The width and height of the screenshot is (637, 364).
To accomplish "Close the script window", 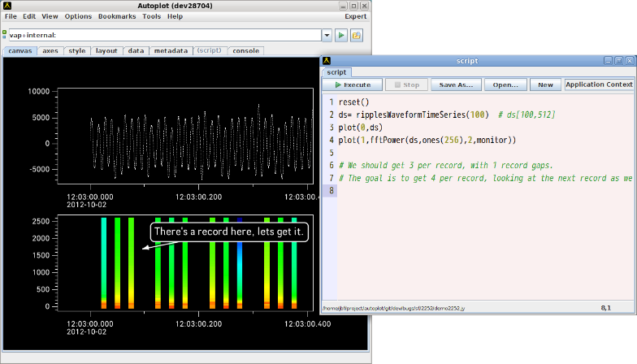I will point(629,60).
